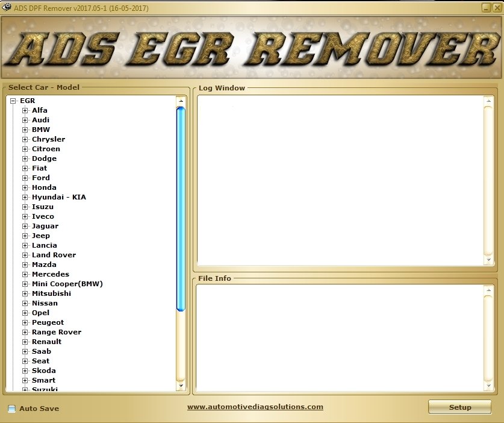Select the Hyundai - KIA entry
Image resolution: width=504 pixels, height=423 pixels.
click(x=60, y=197)
